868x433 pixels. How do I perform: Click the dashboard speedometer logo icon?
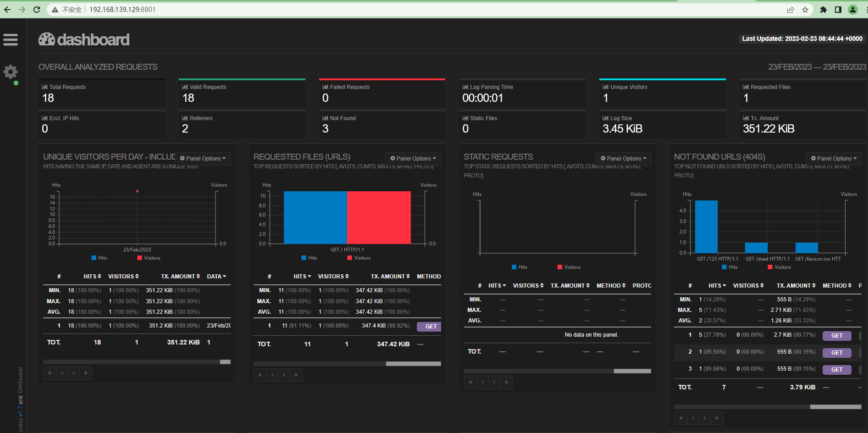(x=47, y=39)
